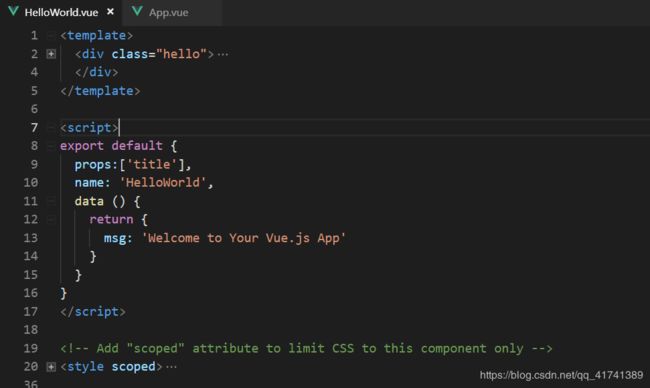Screen dimensions: 650x388
Task: Click line number 13 in gutter
Action: tap(31, 238)
